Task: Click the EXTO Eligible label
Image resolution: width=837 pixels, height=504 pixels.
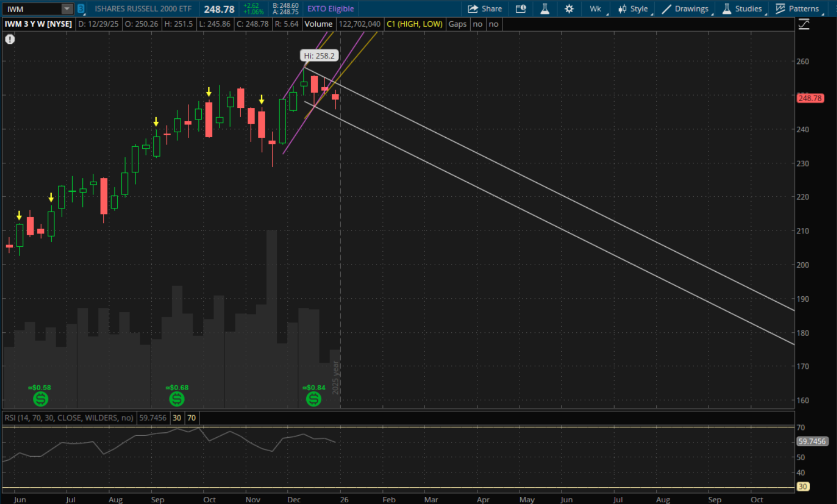Action: [331, 9]
